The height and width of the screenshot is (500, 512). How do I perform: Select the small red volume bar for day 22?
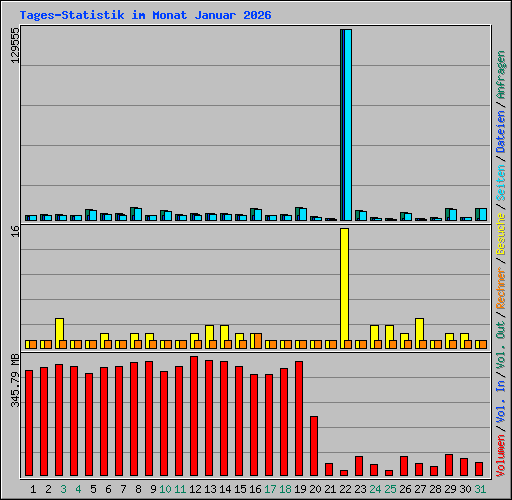[x=344, y=473]
